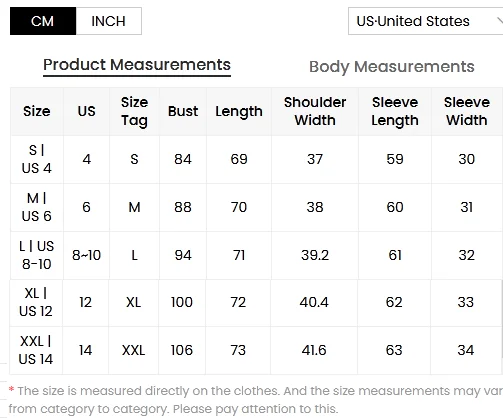The width and height of the screenshot is (503, 418).
Task: Select the S | US 4 size row
Action: pyautogui.click(x=257, y=159)
